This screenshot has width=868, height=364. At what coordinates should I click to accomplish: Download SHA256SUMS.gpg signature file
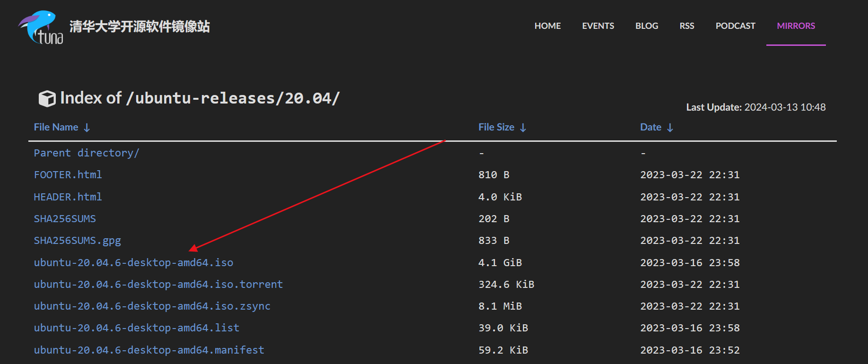point(78,241)
